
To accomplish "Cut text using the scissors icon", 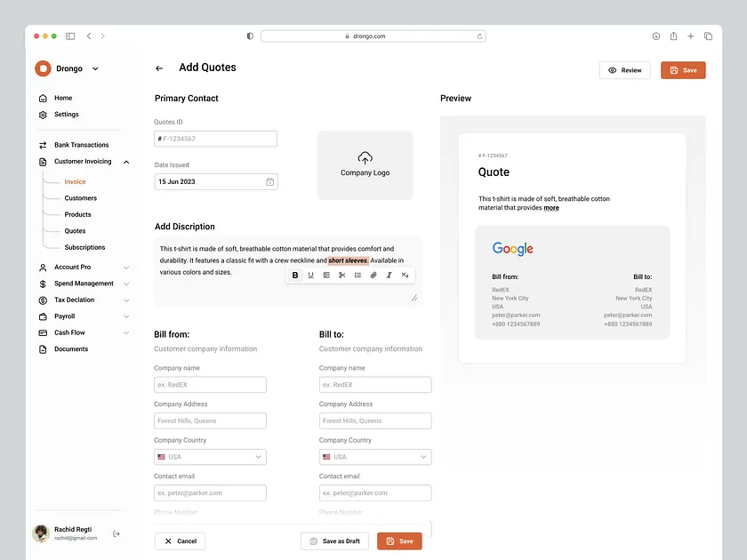I will pyautogui.click(x=342, y=275).
